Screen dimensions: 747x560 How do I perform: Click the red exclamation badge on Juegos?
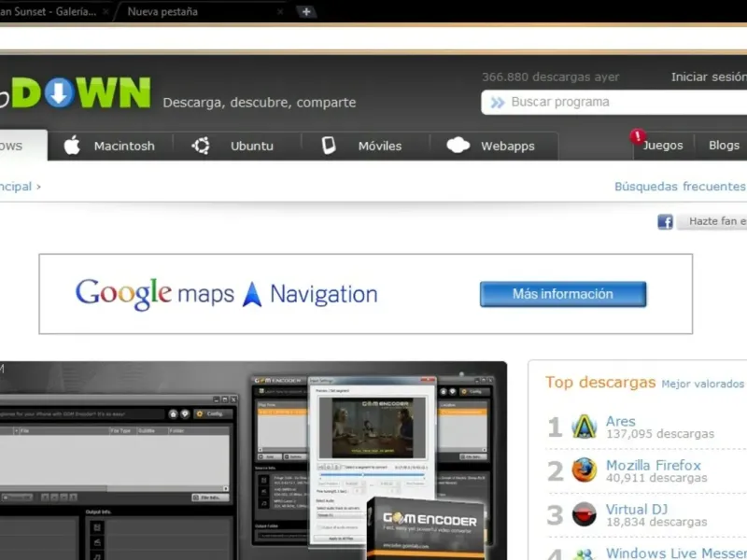638,136
